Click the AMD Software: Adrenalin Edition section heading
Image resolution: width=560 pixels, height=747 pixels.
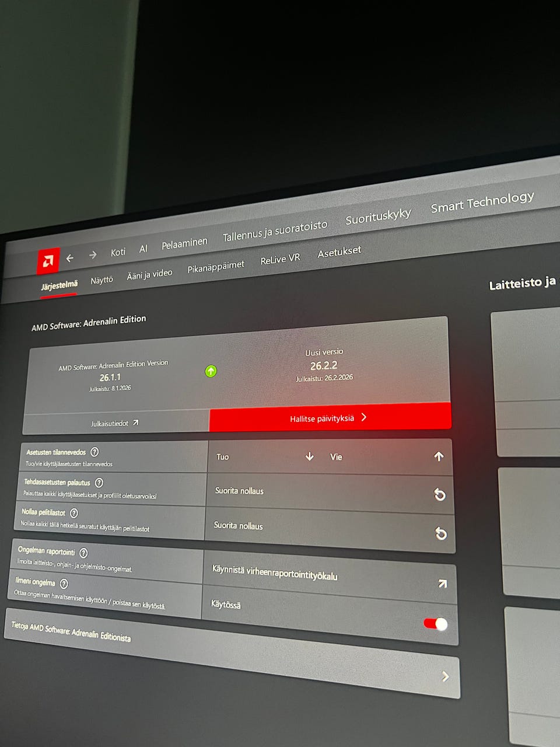(x=89, y=323)
